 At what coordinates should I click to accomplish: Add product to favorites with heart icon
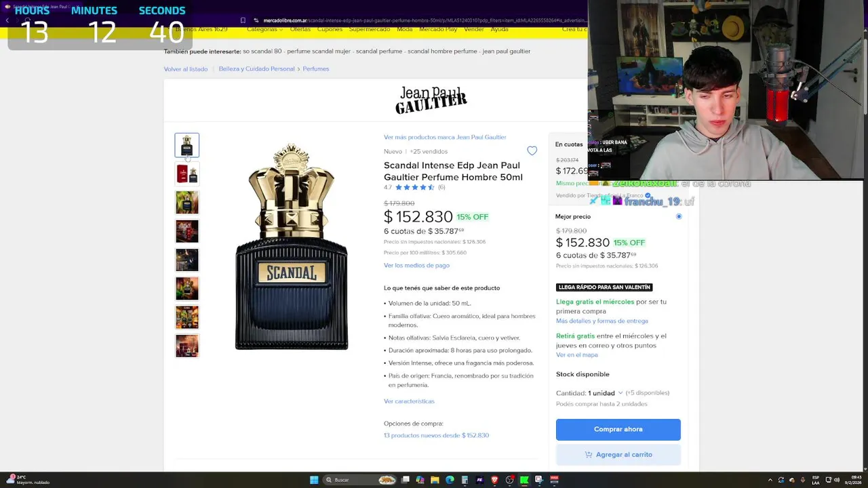coord(532,150)
